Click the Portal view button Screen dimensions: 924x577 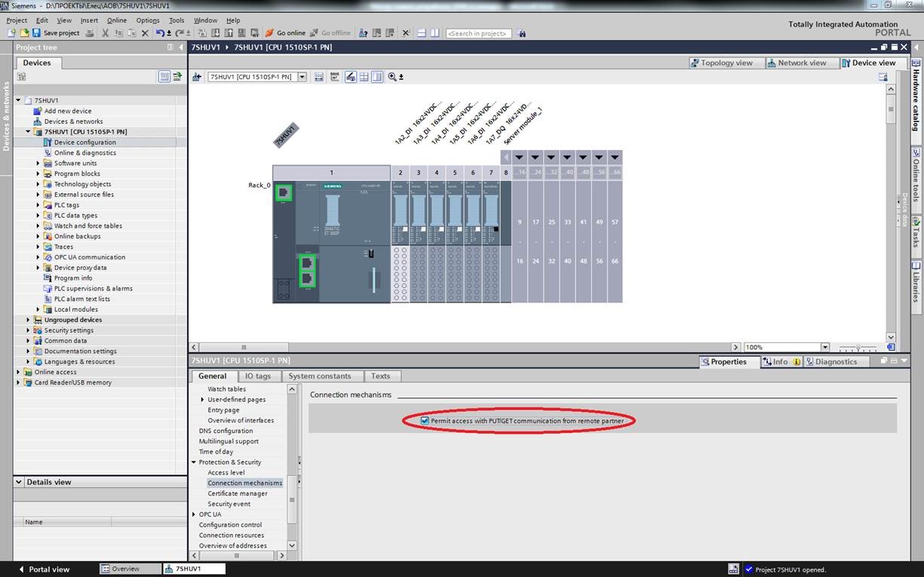point(44,569)
